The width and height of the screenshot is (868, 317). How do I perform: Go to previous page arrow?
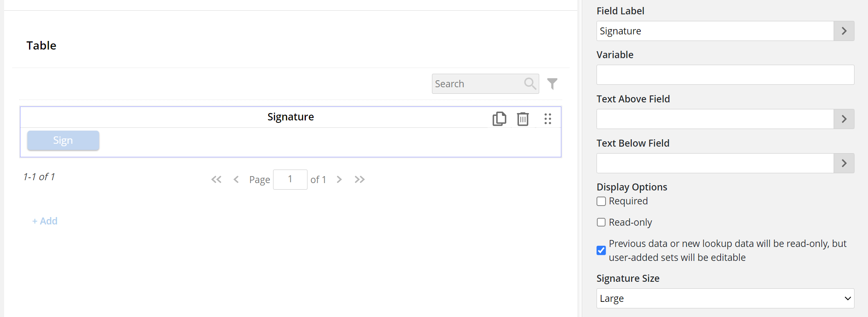click(236, 179)
